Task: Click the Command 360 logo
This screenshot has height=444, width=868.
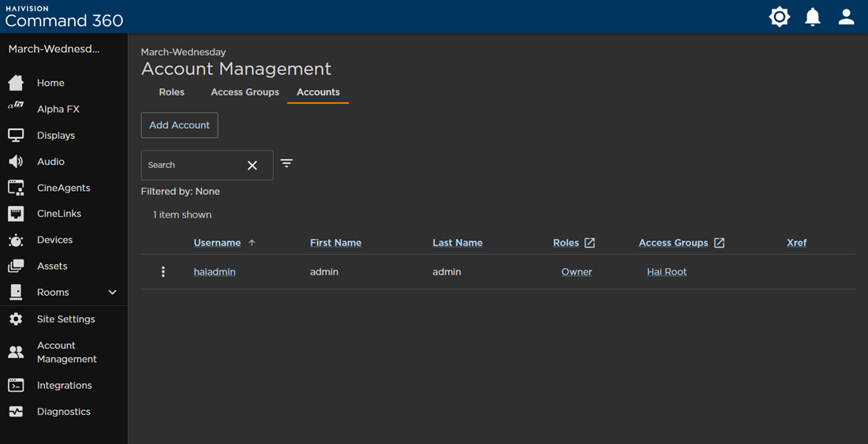Action: coord(64,17)
